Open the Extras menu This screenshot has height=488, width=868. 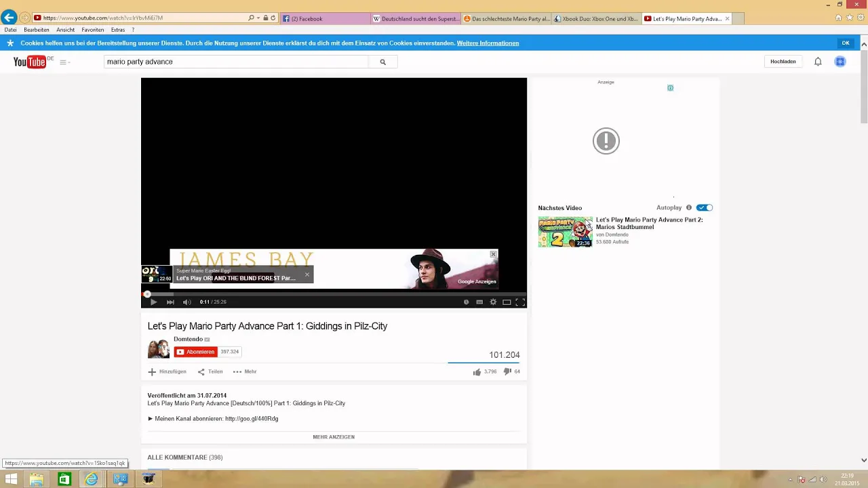(x=118, y=30)
